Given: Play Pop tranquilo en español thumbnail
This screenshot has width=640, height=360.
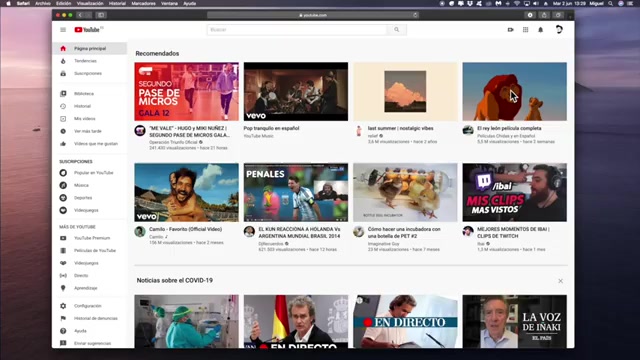Looking at the screenshot, I should 296,91.
